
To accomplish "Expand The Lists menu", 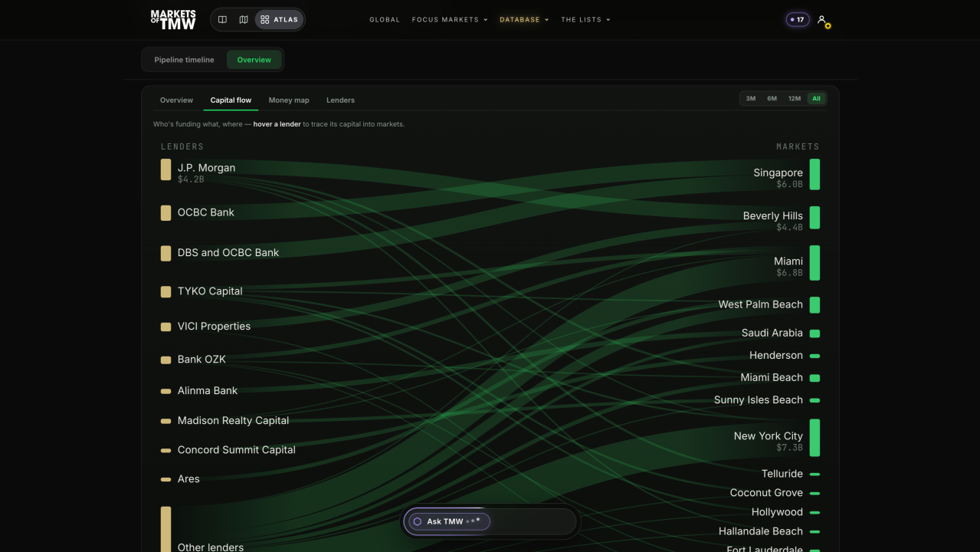I will coord(585,20).
